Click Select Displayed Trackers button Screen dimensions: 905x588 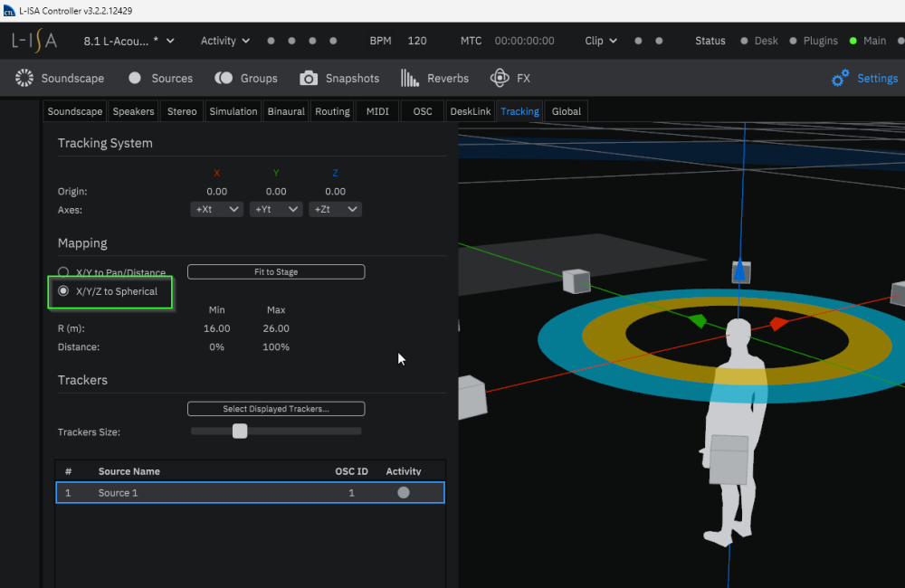coord(275,409)
